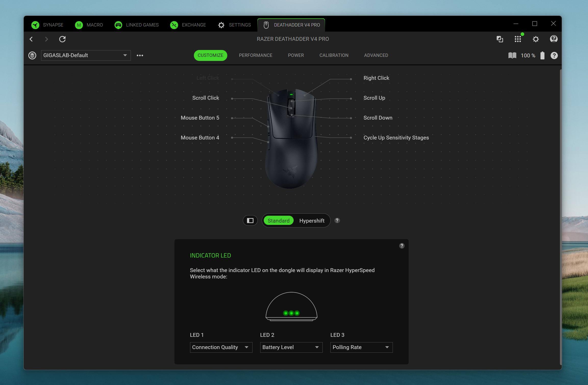The height and width of the screenshot is (385, 588).
Task: Switch to the PERFORMANCE tab
Action: [x=255, y=55]
